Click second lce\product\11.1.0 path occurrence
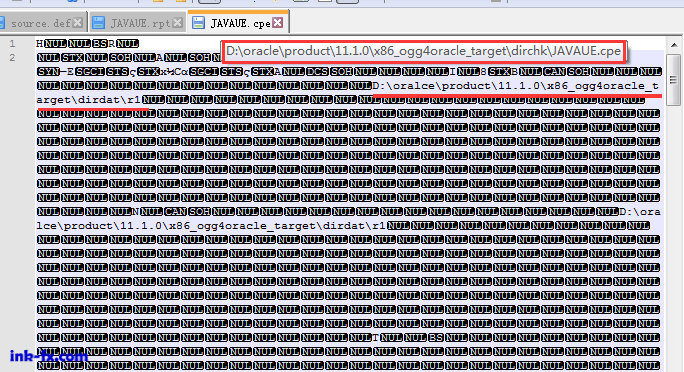Screen dimensions: 684x372 pyautogui.click(x=101, y=226)
